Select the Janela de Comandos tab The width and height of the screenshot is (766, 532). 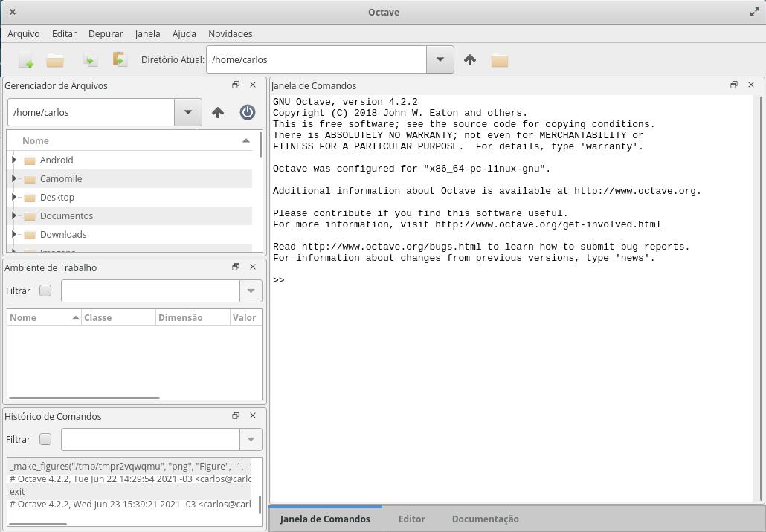coord(325,519)
